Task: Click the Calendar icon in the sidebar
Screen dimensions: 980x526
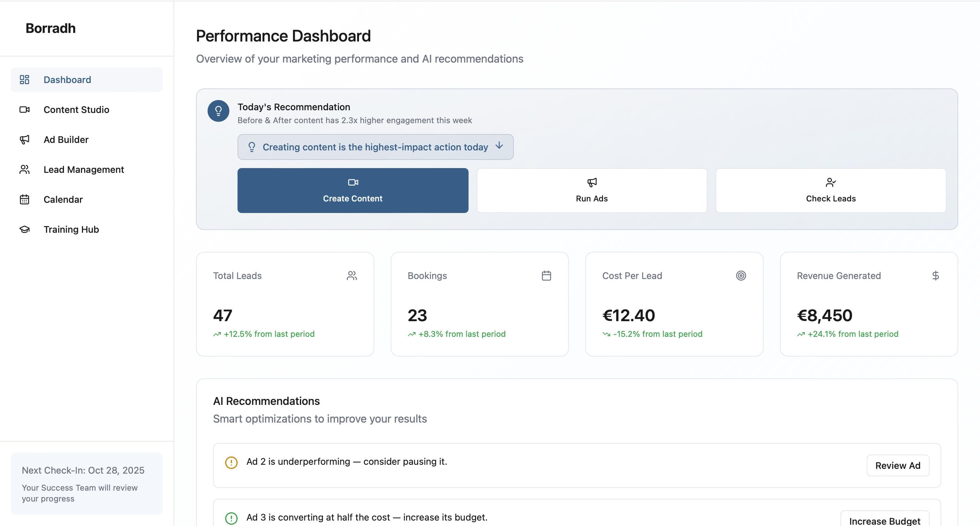Action: click(24, 199)
